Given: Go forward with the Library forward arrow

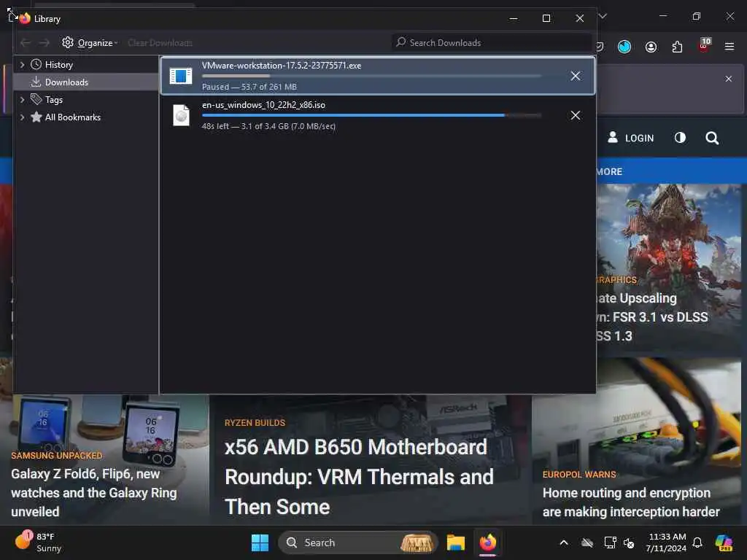Looking at the screenshot, I should (44, 43).
